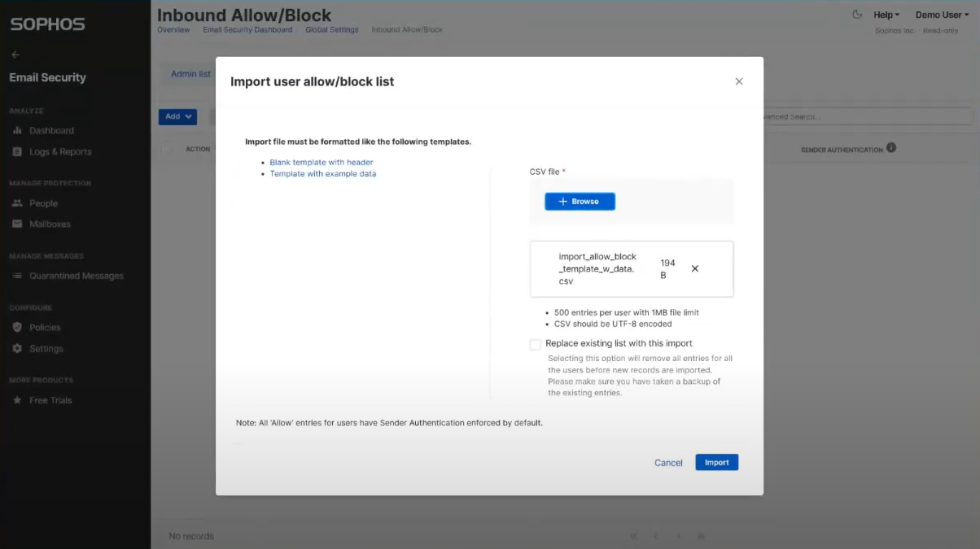Open the People section
This screenshot has width=980, height=549.
[44, 203]
